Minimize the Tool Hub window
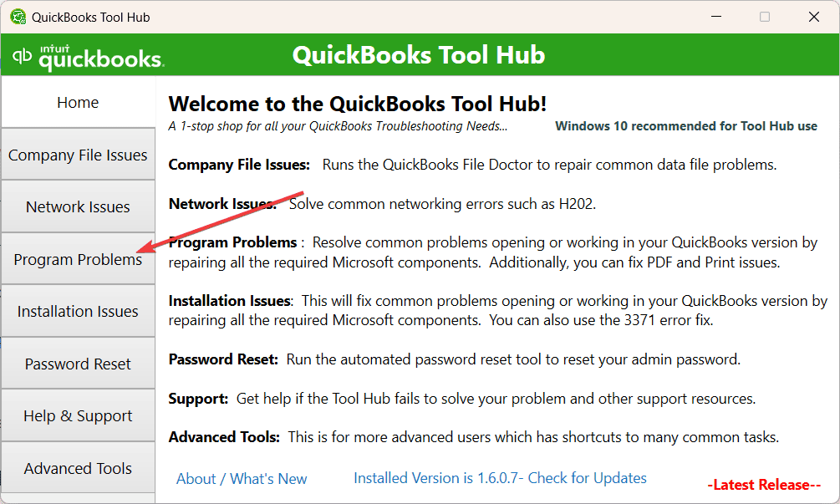 click(x=716, y=17)
